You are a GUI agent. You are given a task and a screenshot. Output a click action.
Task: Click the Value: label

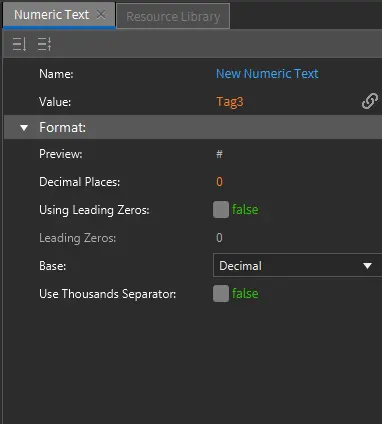coord(55,102)
